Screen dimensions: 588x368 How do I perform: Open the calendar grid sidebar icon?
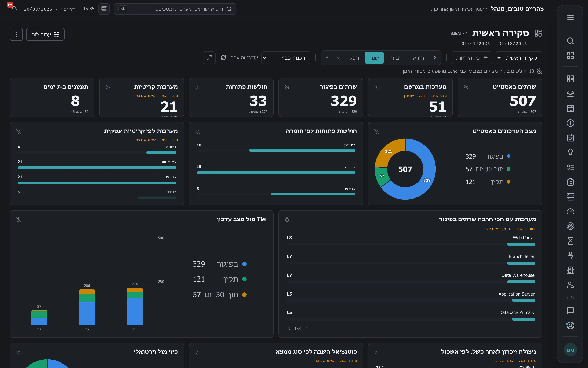(570, 108)
